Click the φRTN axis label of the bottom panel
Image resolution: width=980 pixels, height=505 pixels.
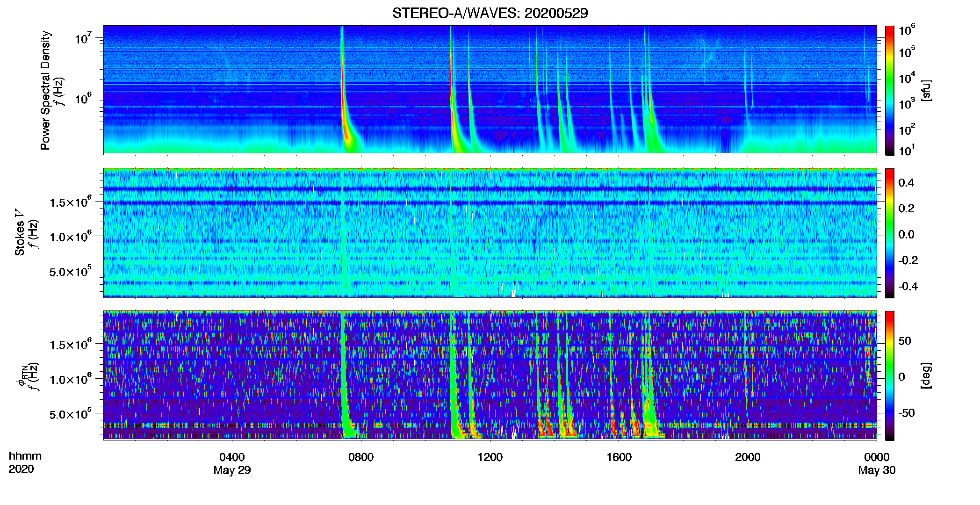[x=22, y=376]
